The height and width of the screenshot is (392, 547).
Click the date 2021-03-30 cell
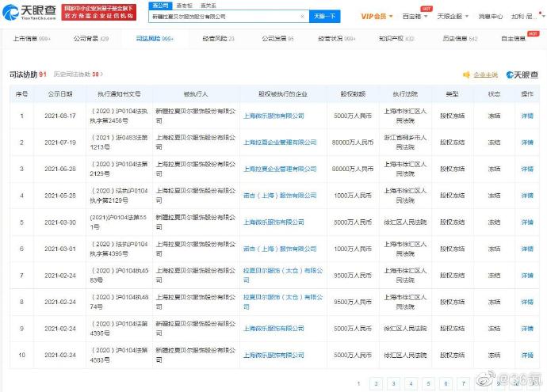pos(60,223)
